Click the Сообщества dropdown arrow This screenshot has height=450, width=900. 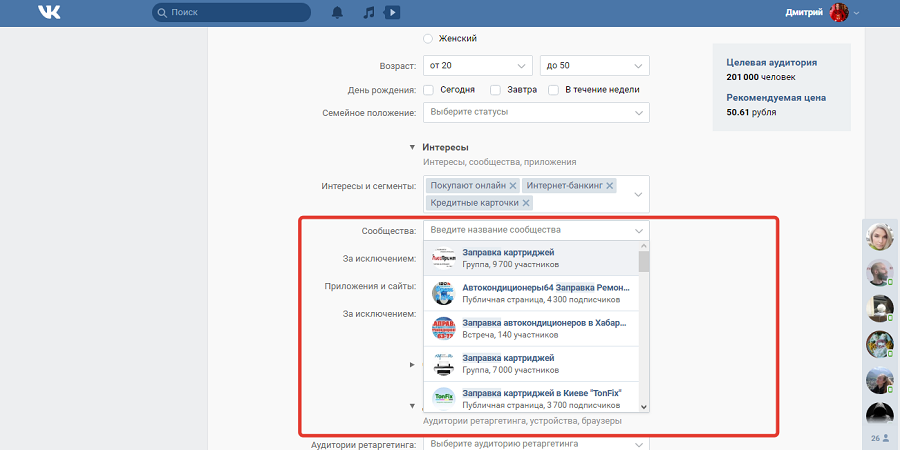(x=639, y=231)
